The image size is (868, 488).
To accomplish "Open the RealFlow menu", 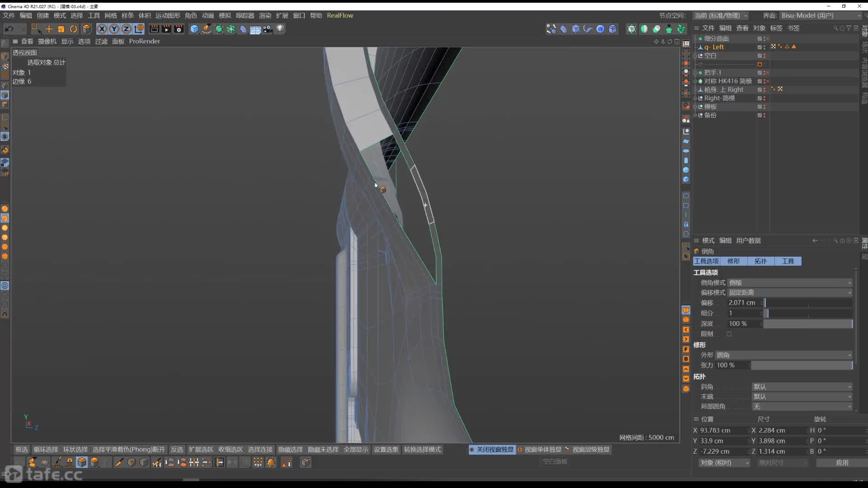I will [x=340, y=15].
